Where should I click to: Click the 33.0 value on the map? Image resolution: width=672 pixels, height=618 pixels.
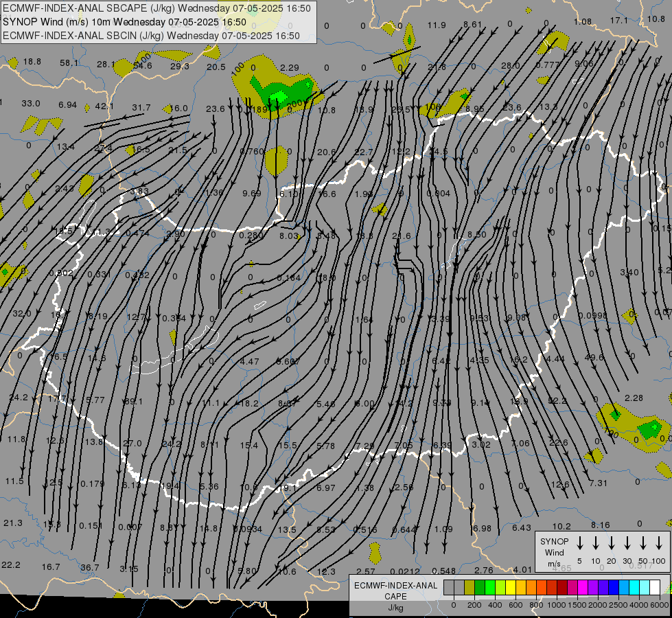pos(31,104)
